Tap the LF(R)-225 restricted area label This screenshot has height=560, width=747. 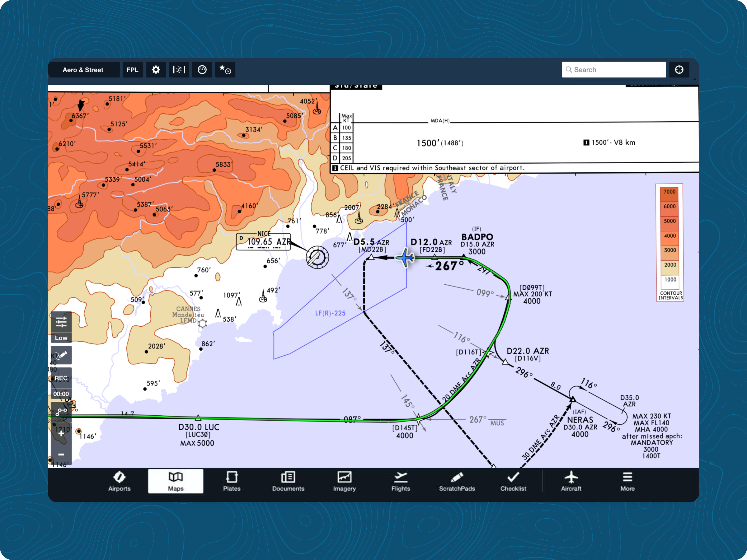click(x=330, y=313)
